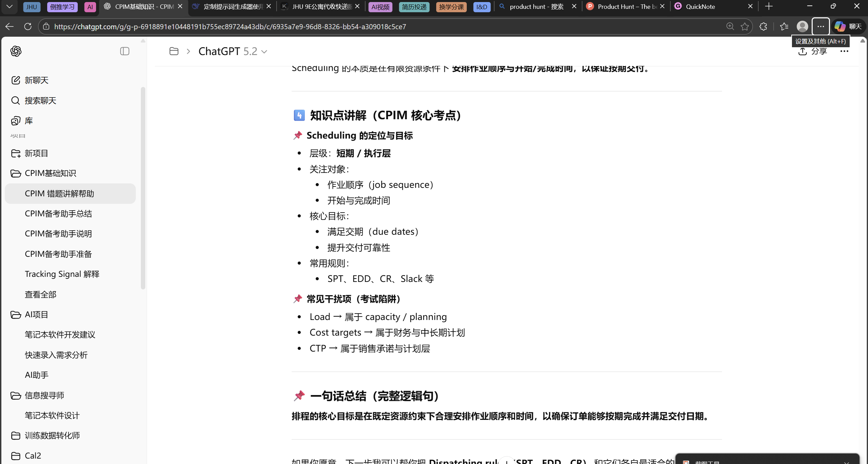This screenshot has height=464, width=868.
Task: Open the conversation more options (...) icon
Action: [844, 51]
